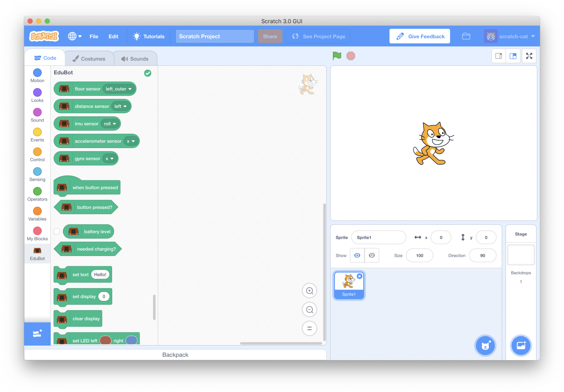Viewport: 564px width, 392px height.
Task: Show the sprite using the eye icon
Action: (357, 256)
